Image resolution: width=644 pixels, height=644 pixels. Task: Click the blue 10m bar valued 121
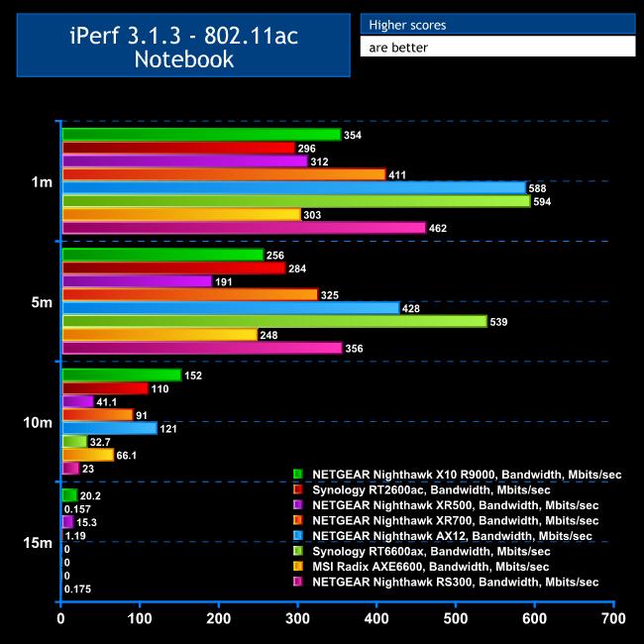(x=110, y=428)
